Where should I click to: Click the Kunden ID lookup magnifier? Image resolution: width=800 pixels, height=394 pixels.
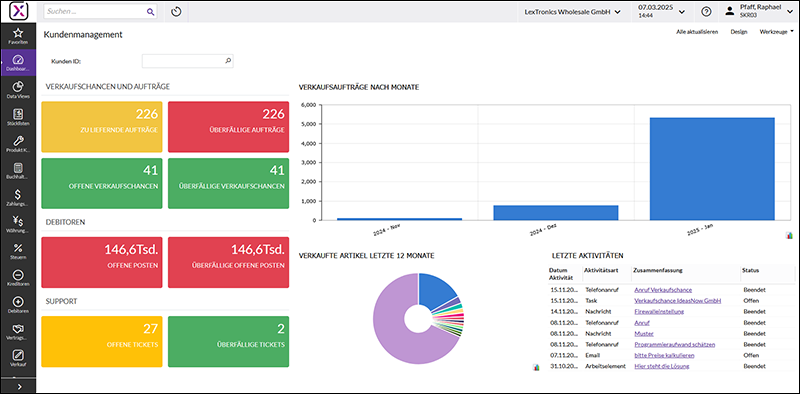click(x=228, y=61)
